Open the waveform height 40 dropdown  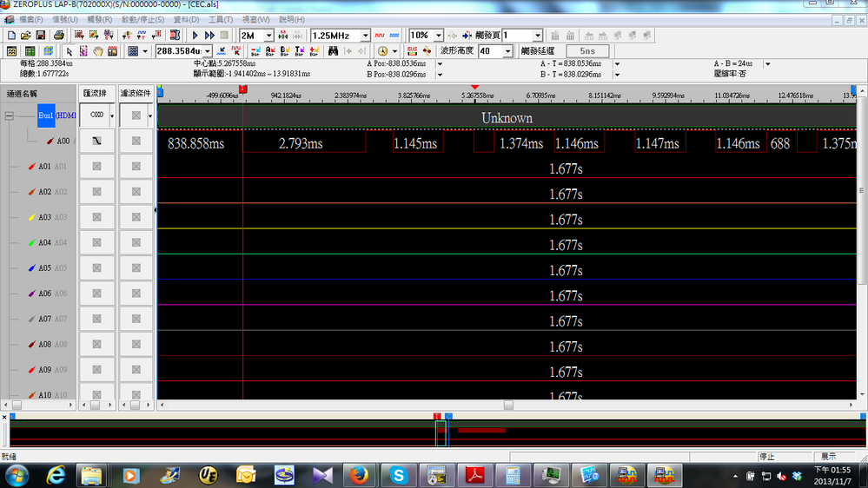click(x=507, y=51)
